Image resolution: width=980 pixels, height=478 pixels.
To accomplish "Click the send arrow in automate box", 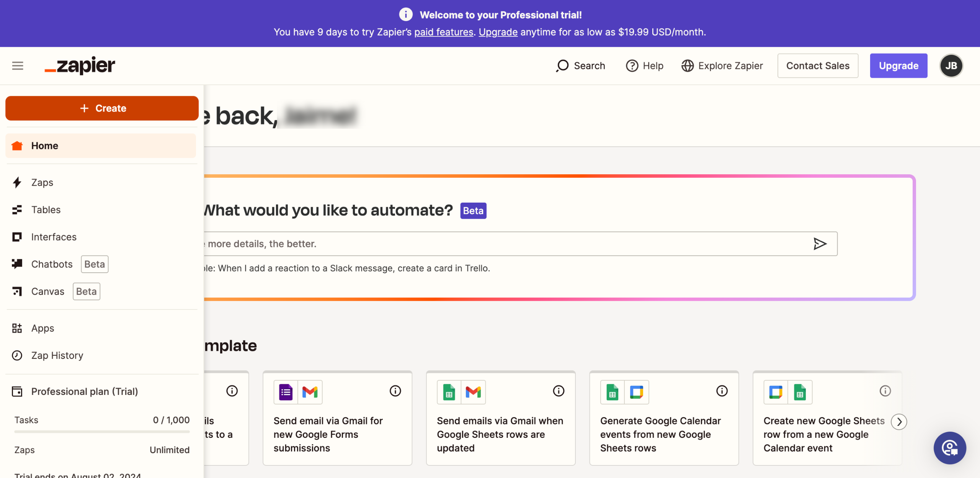I will coord(820,244).
